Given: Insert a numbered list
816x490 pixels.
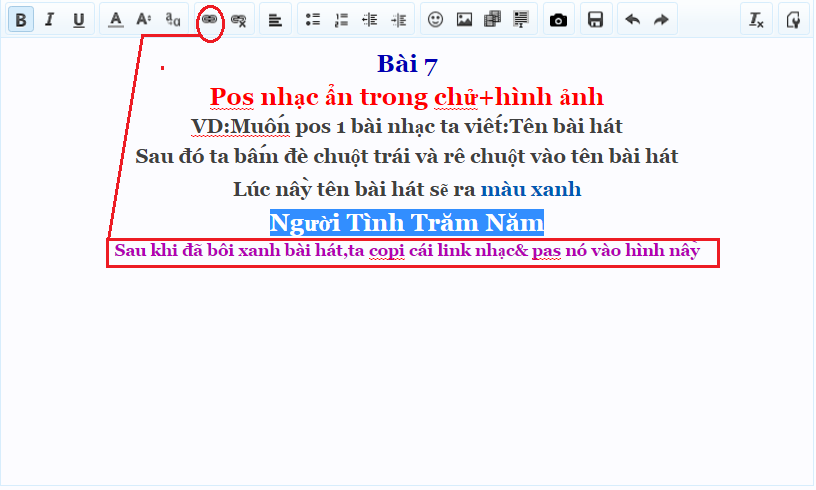Looking at the screenshot, I should tap(341, 20).
